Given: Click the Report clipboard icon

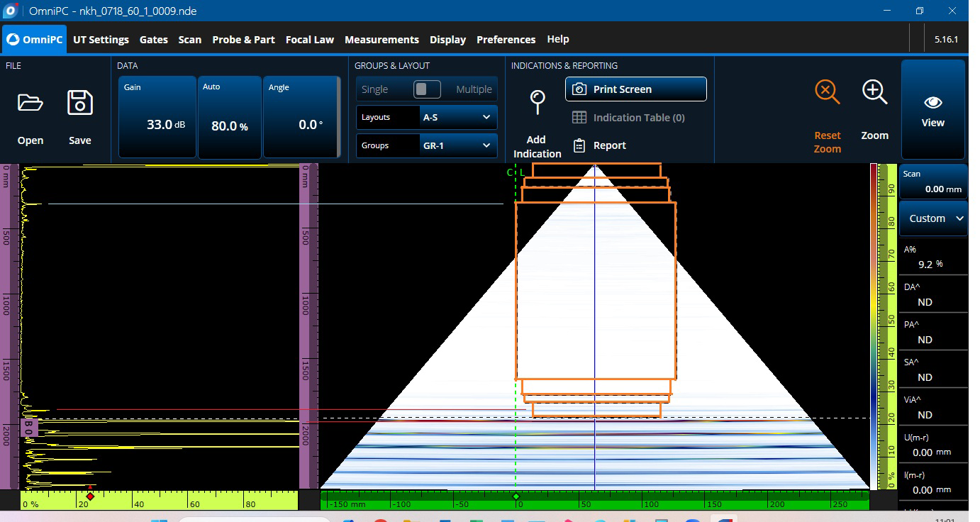Looking at the screenshot, I should [579, 145].
